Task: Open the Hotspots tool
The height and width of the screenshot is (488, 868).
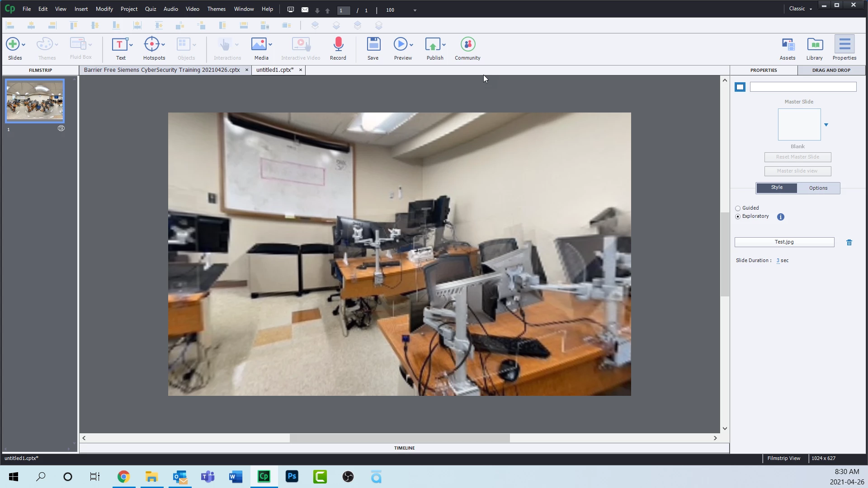Action: (152, 44)
